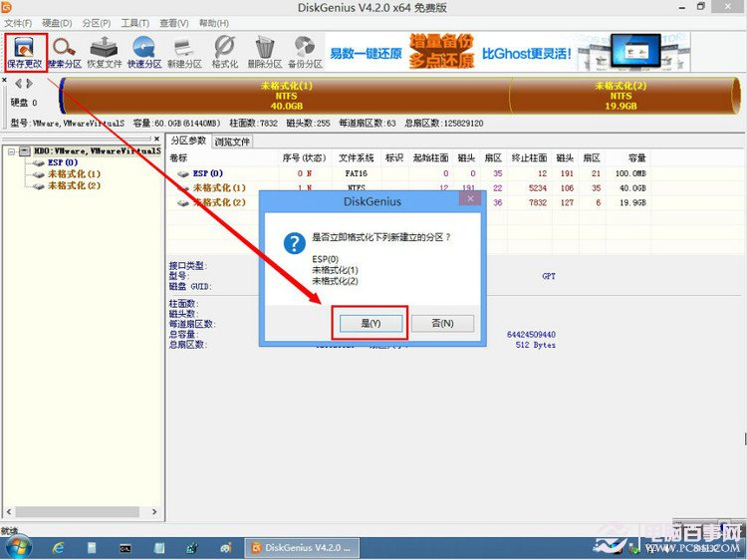Switch to the 浏览文件 tab

coord(231,141)
